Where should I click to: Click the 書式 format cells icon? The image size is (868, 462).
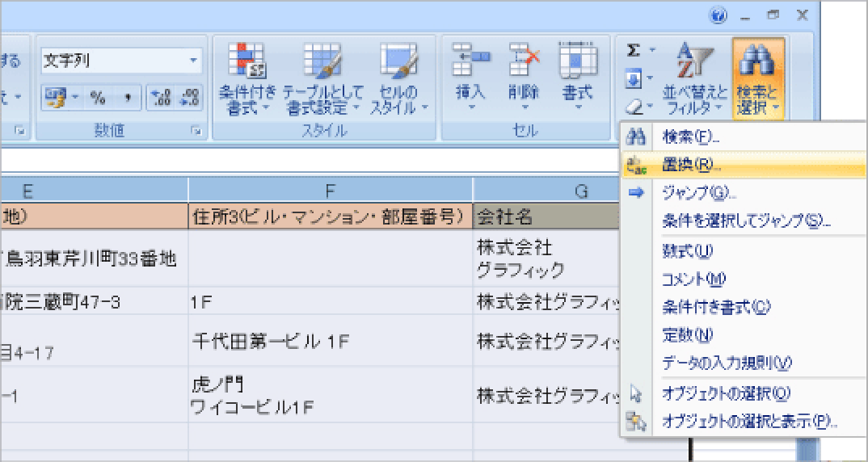click(577, 61)
